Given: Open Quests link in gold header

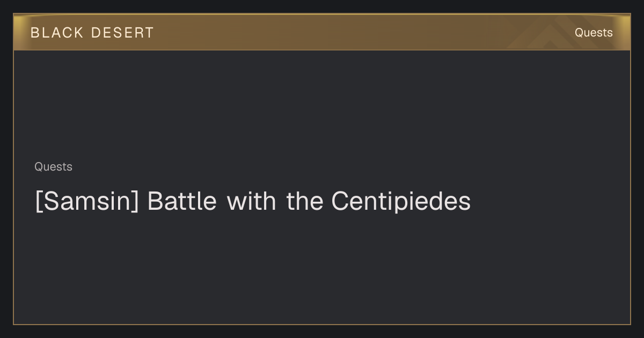Looking at the screenshot, I should [594, 33].
